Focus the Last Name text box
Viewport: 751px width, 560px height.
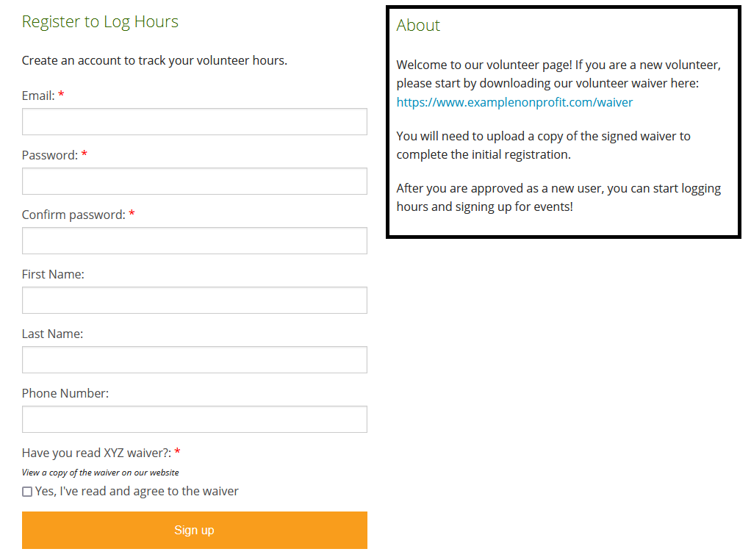pos(194,360)
